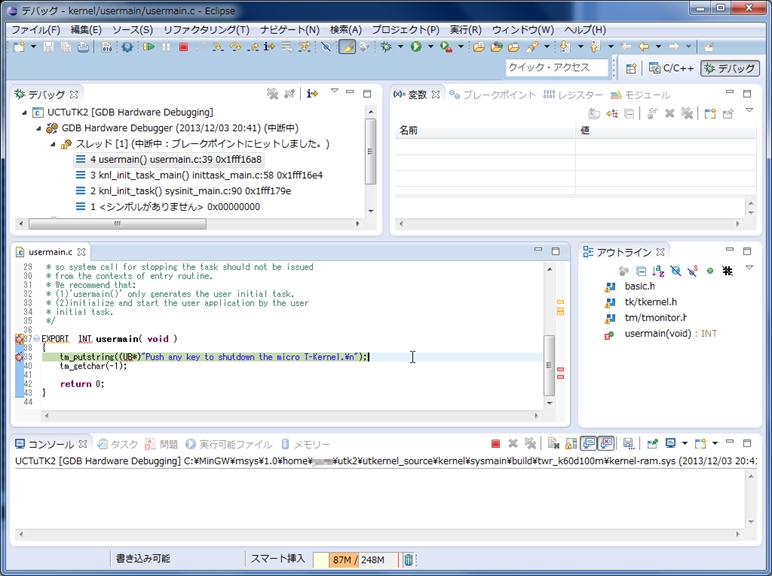Click editor vertical scrollbar thumb

coord(549,365)
